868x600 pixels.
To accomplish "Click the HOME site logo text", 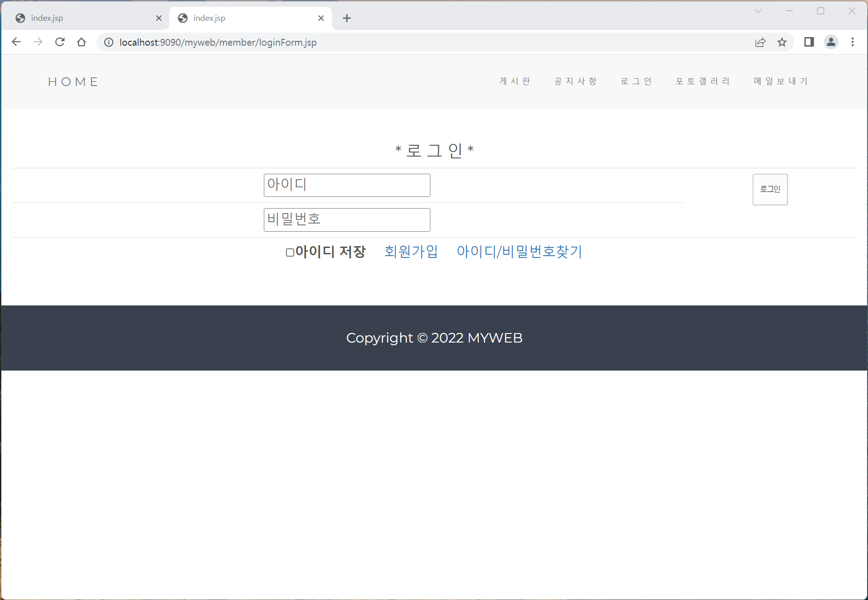I will click(x=73, y=82).
